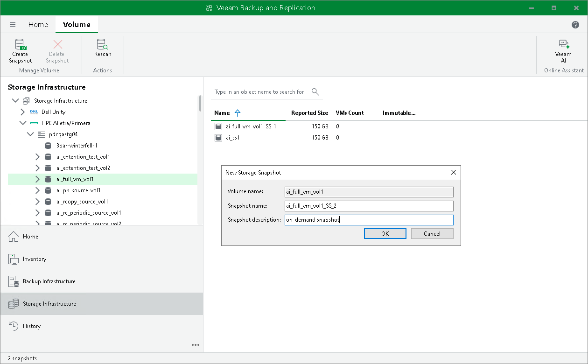Expand the ai_full_vm_vol1 volume
This screenshot has width=588, height=364.
38,179
